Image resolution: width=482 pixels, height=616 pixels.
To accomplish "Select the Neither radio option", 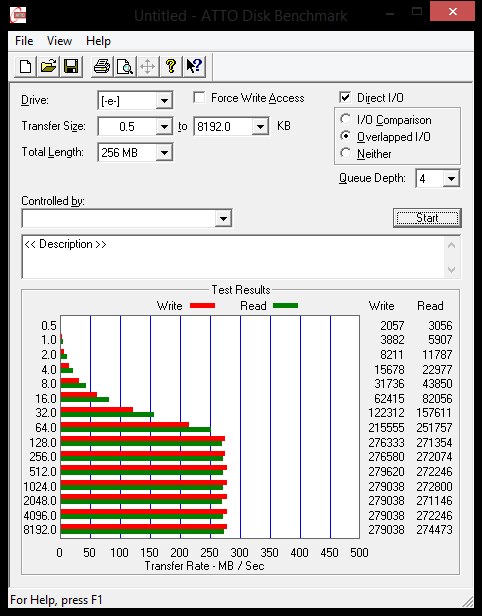I will [346, 153].
